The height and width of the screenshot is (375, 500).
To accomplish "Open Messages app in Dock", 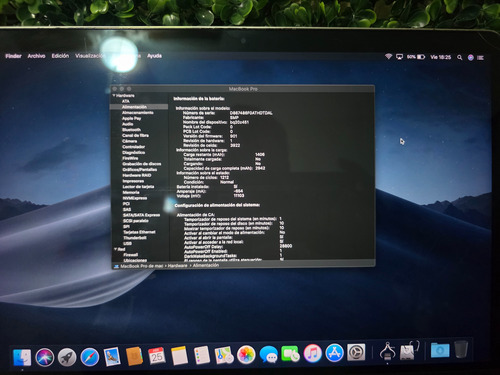I will coord(269,354).
